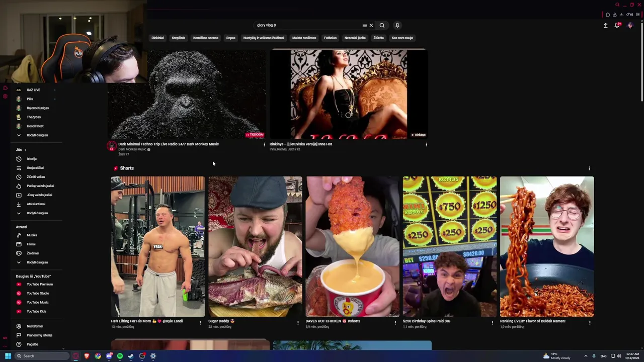Screen dimensions: 644x362
Task: Open options menu for Dark Minimal Techno video
Action: (264, 144)
